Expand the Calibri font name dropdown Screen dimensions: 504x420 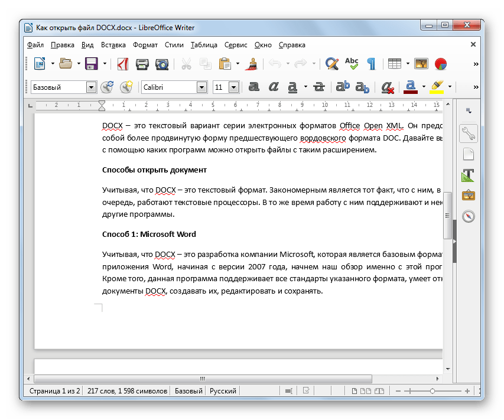click(x=202, y=87)
